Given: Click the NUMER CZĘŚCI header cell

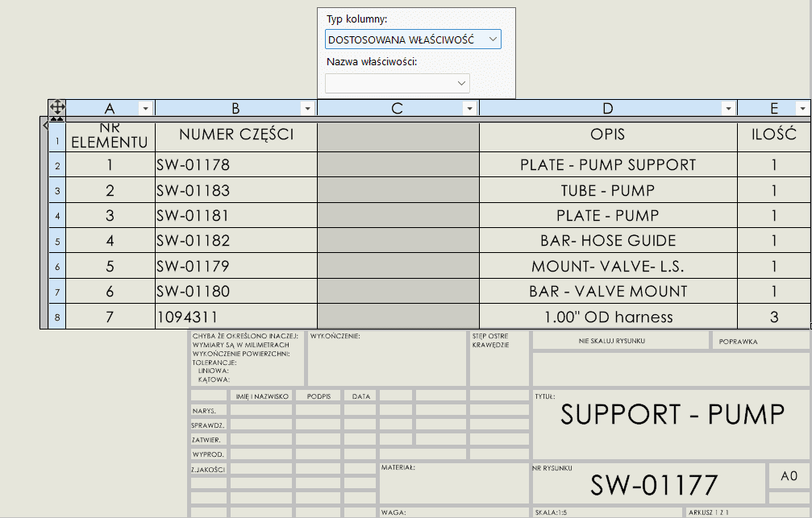Looking at the screenshot, I should 235,135.
